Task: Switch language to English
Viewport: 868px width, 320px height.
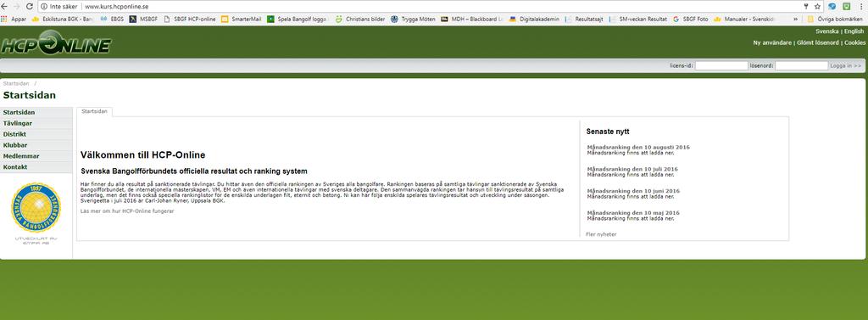Action: pos(854,31)
